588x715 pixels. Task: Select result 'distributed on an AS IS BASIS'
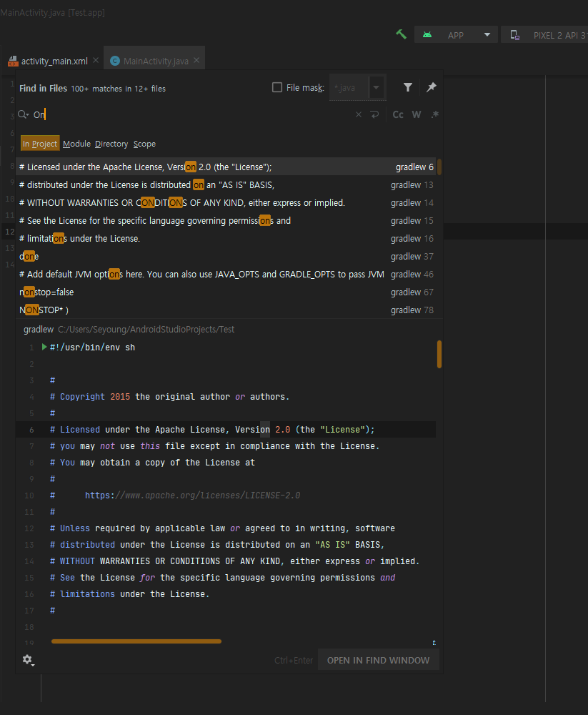(226, 184)
